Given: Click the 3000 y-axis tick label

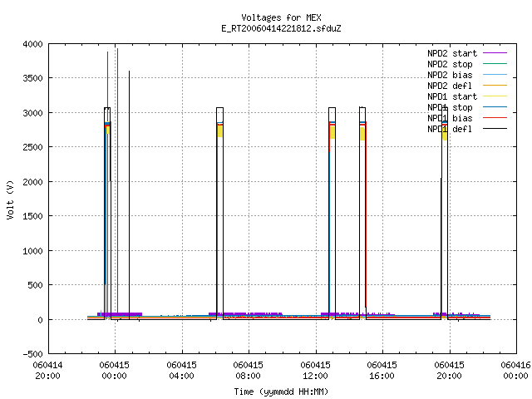Looking at the screenshot, I should coord(32,113).
